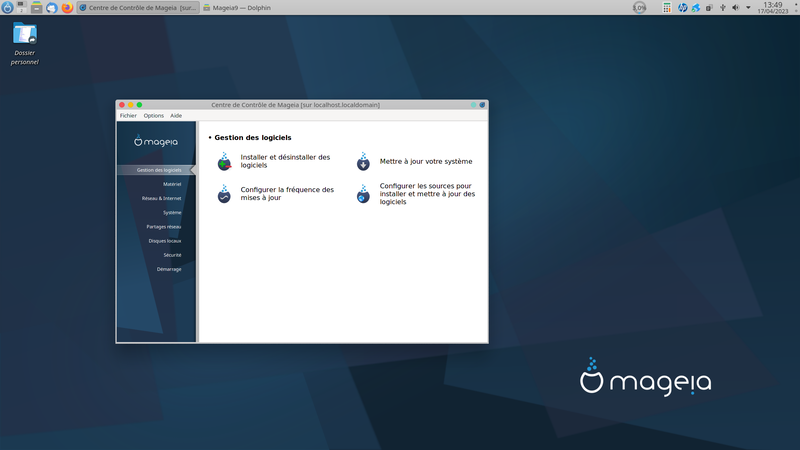Open the Mageia application launcher menu
Screen dimensions: 800x450
(7, 7)
